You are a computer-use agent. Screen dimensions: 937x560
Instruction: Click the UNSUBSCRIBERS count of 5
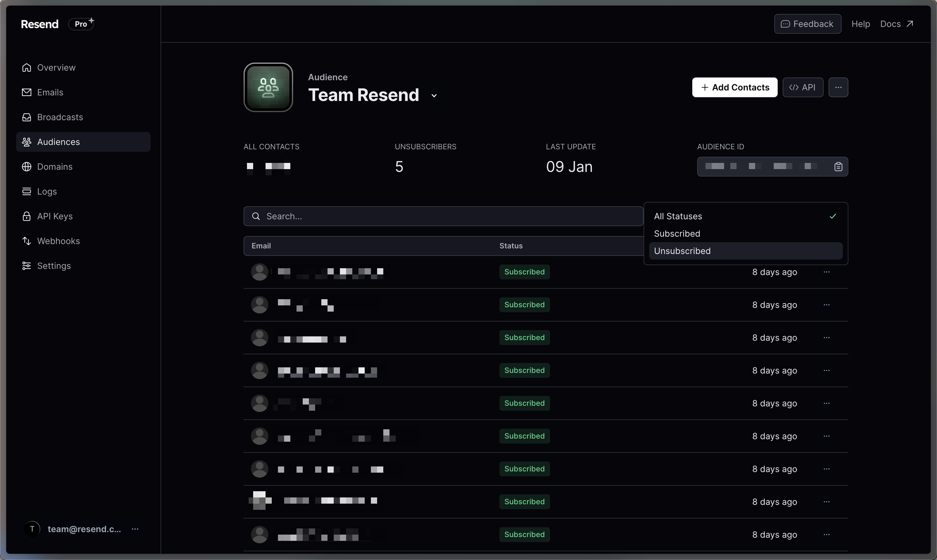click(399, 166)
